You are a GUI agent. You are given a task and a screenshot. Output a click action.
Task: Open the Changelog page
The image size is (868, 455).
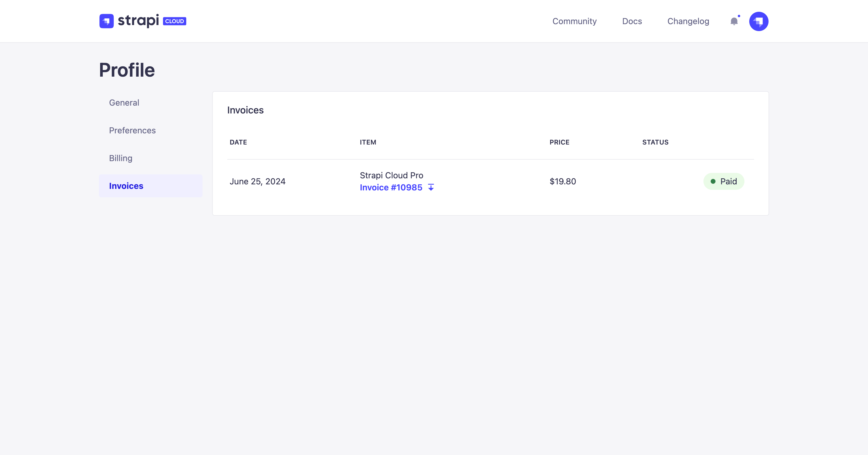[x=688, y=21]
